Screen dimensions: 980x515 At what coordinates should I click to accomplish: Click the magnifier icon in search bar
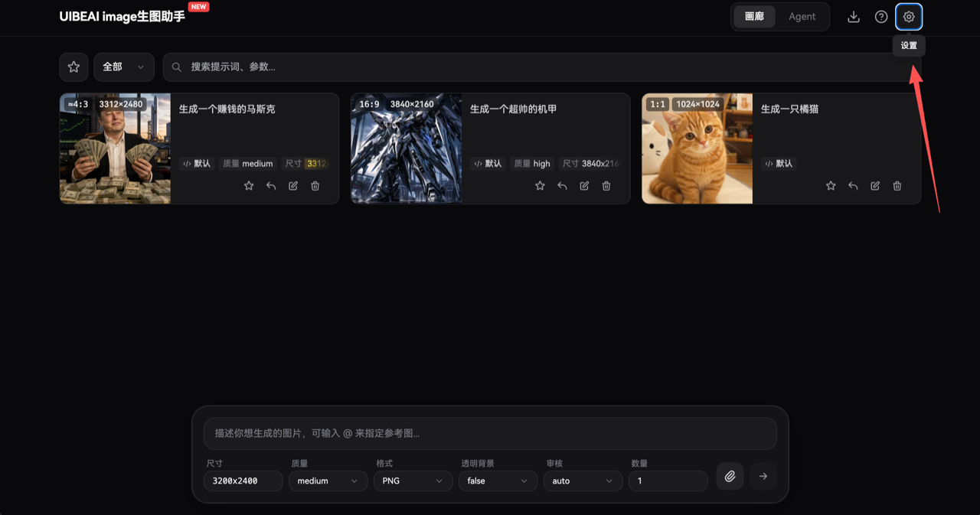177,67
